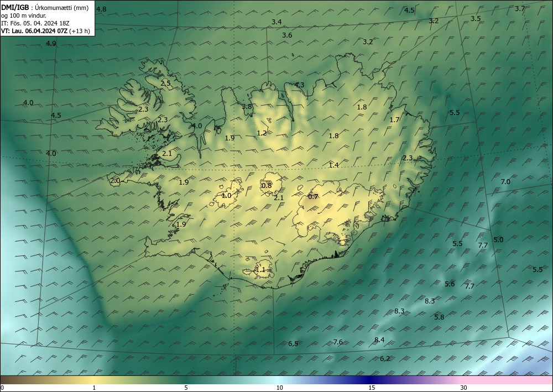
Task: Select the 0.7 value on the large glacier
Action: click(313, 197)
